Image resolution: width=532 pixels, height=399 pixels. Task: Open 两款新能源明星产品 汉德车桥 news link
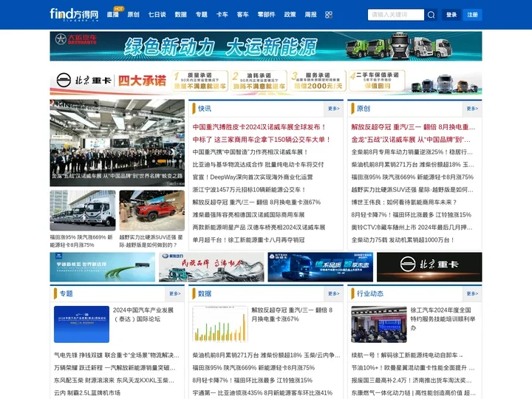pos(259,228)
